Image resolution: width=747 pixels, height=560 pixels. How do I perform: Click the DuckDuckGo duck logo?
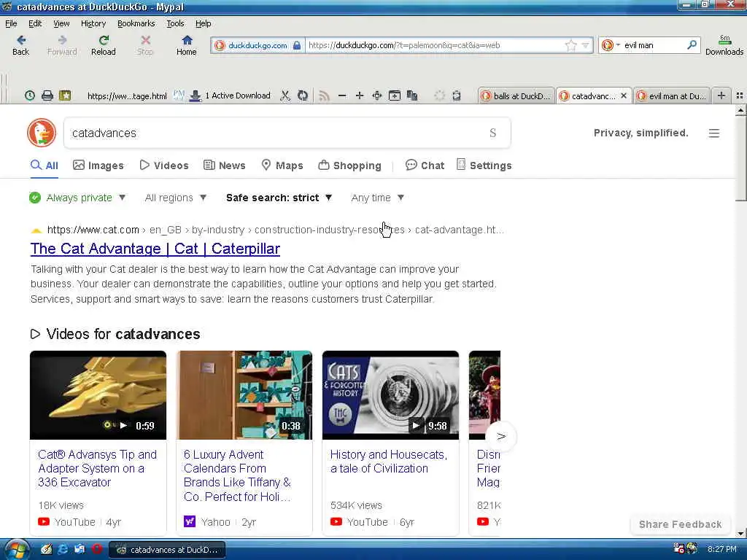42,133
